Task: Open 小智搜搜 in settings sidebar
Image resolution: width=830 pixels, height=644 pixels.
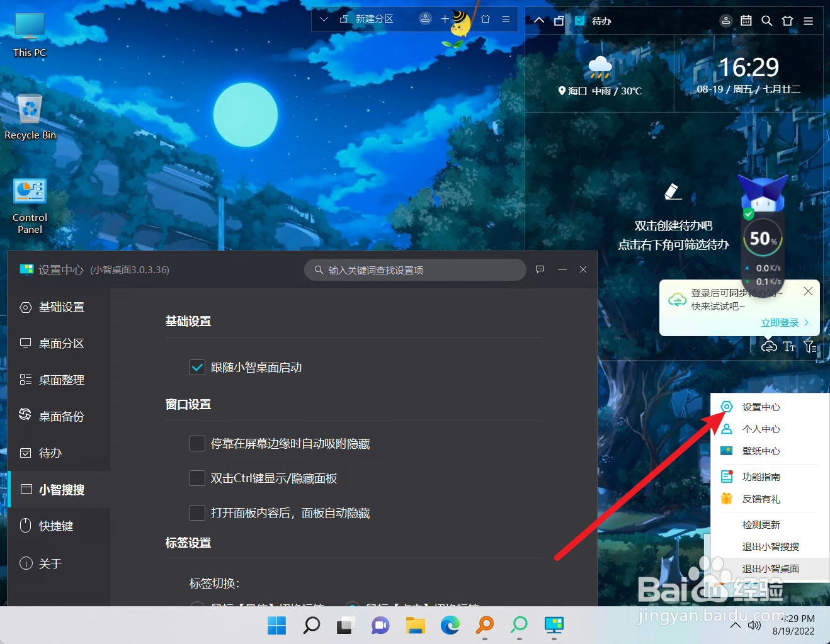Action: pyautogui.click(x=59, y=489)
